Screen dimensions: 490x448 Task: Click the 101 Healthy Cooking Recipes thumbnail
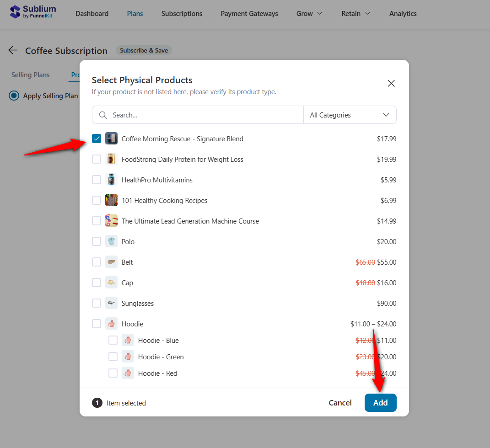click(x=111, y=200)
